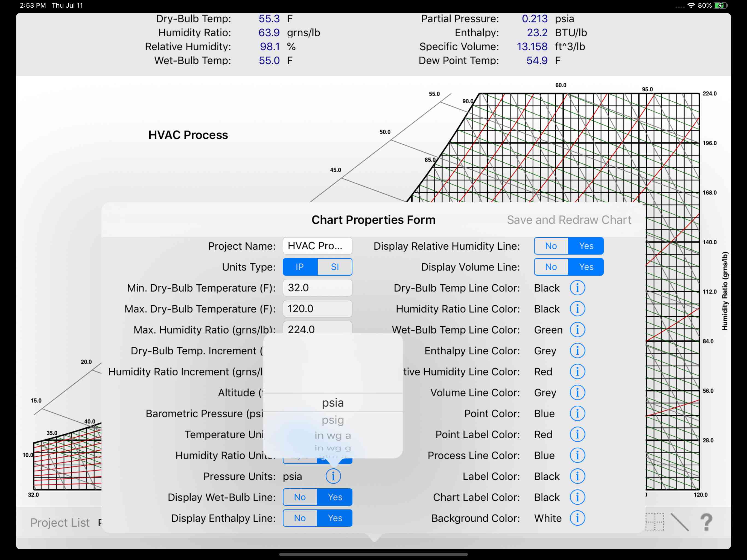This screenshot has width=747, height=560.
Task: Open the Project List
Action: click(x=60, y=523)
